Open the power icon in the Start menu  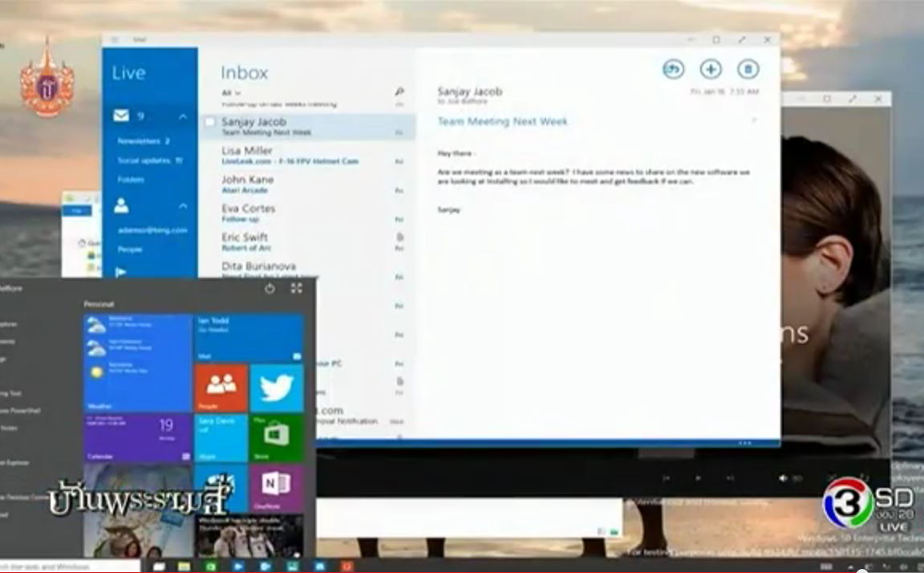tap(269, 287)
